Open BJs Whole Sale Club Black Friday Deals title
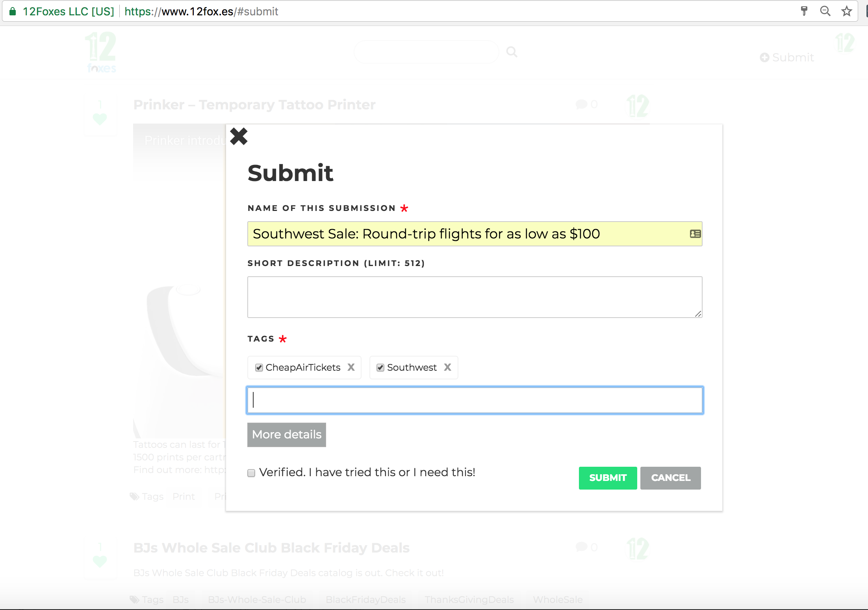Viewport: 868px width, 610px height. pos(271,548)
